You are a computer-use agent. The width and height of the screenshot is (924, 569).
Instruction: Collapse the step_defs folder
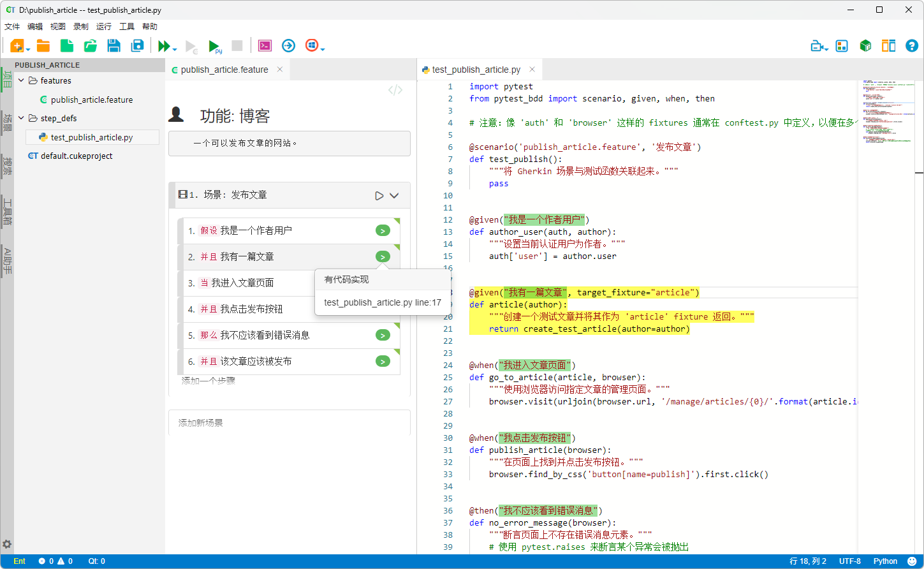pos(21,118)
